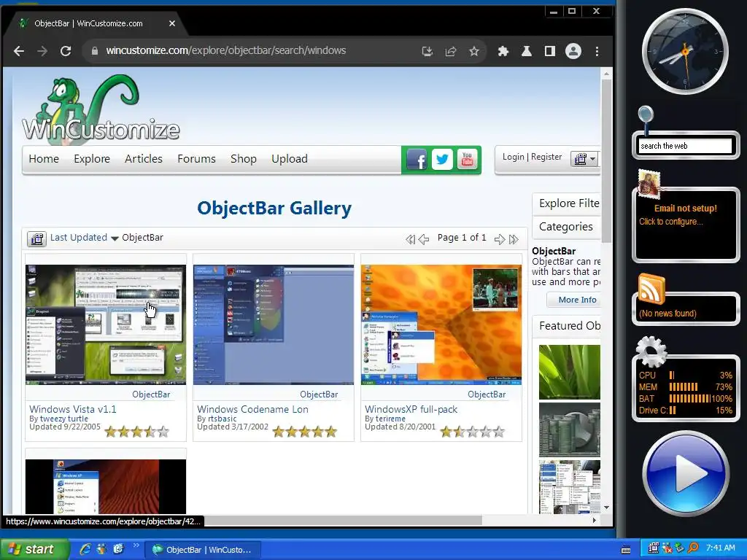Rate Windows Vista v1.1 using its stars
Screen dimensions: 747x560
coord(136,432)
